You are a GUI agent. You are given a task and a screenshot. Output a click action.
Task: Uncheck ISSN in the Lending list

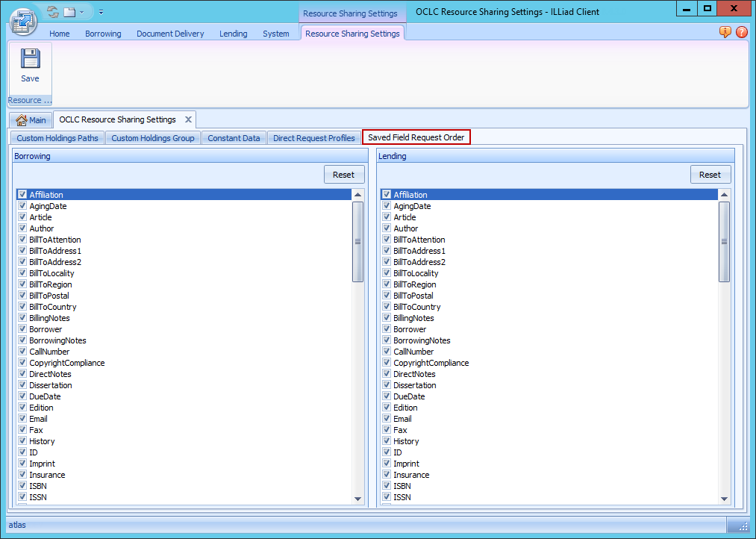point(386,496)
